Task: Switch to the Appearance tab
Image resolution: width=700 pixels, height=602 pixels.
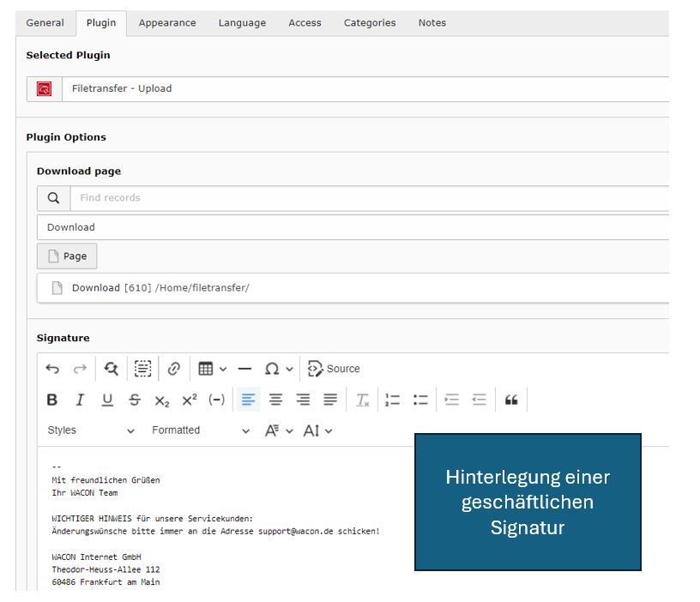Action: (x=167, y=23)
